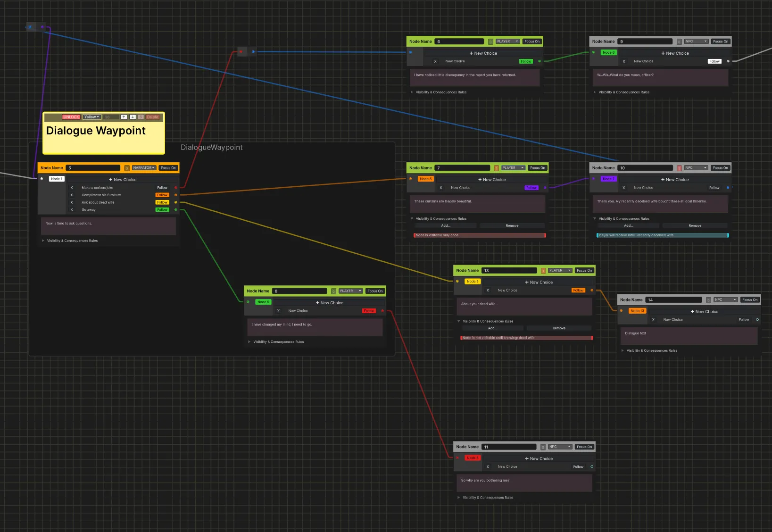Click the down arrow icon on Dialogue Waypoint header
The image size is (772, 532).
click(x=133, y=116)
